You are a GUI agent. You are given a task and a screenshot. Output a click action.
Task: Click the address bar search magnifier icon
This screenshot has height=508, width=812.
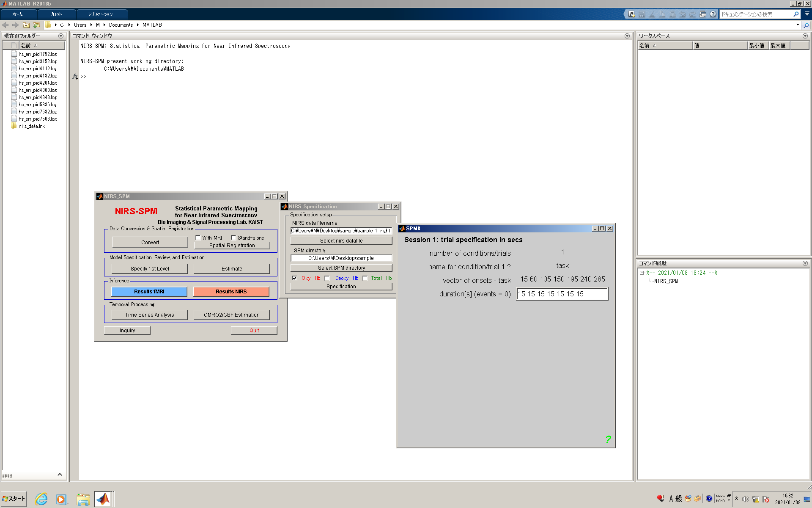[x=806, y=25]
